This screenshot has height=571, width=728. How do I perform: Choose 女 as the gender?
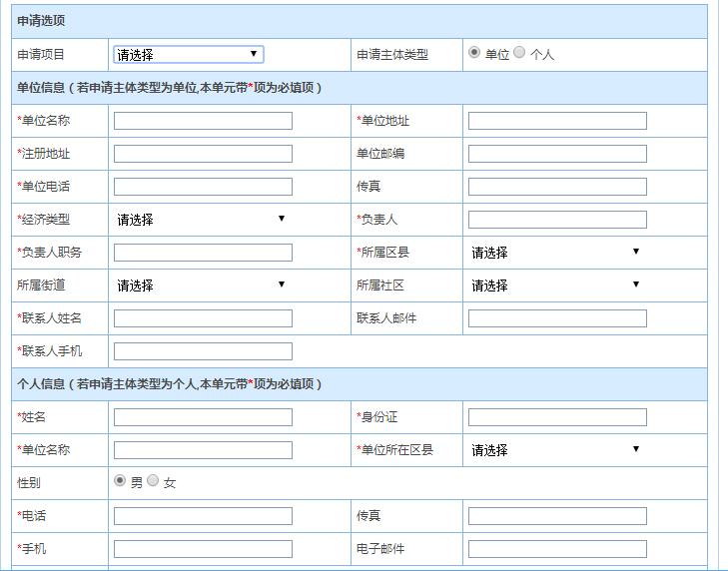153,481
